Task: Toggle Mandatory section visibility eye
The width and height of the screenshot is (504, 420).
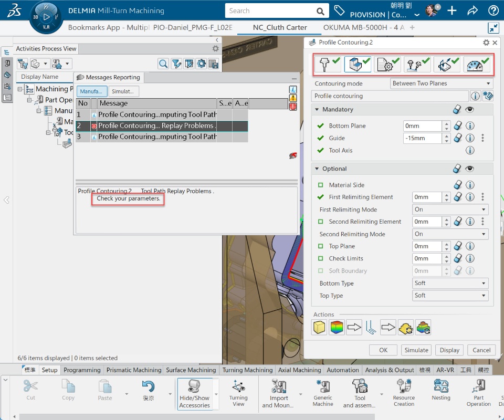Action: [469, 110]
